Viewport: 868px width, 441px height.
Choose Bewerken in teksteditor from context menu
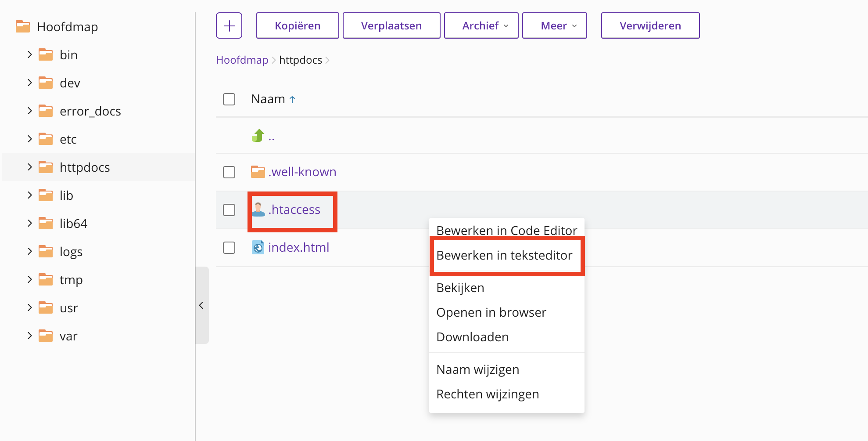pyautogui.click(x=504, y=255)
